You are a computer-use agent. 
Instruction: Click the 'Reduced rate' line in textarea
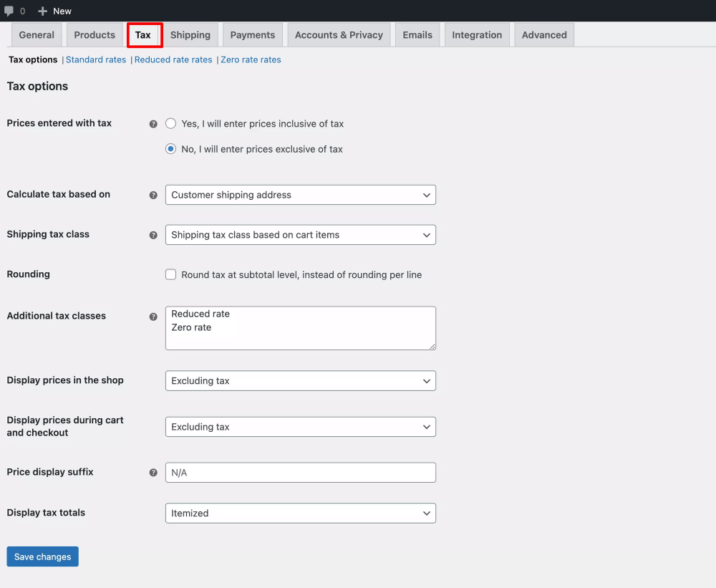pos(200,314)
